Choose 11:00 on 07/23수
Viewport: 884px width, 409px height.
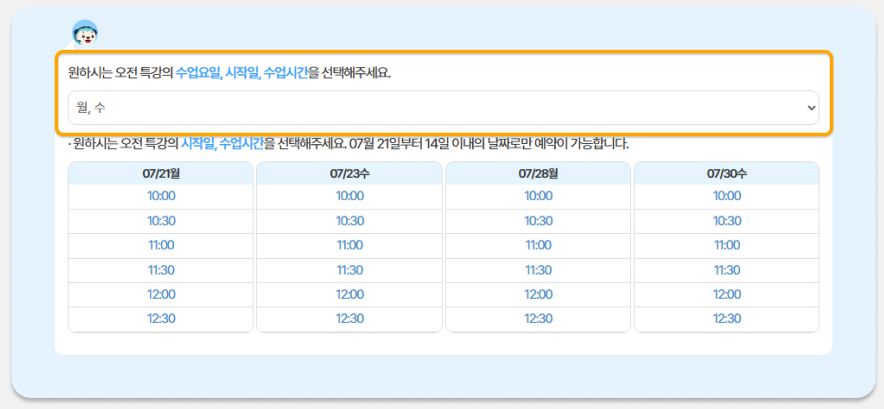(350, 245)
